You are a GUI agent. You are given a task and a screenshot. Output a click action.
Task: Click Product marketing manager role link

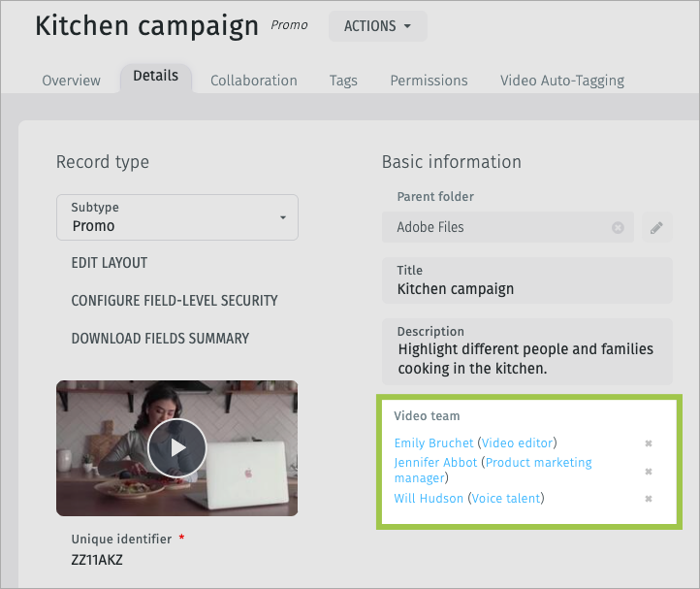(x=493, y=470)
